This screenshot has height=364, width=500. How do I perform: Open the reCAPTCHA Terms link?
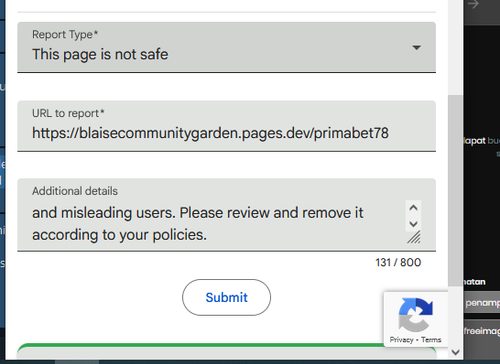coord(431,340)
